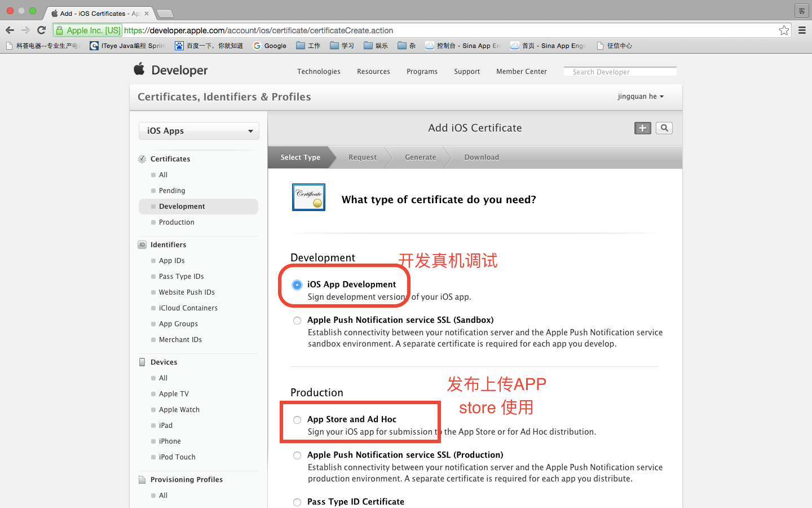
Task: Open the Technologies menu
Action: click(x=319, y=72)
